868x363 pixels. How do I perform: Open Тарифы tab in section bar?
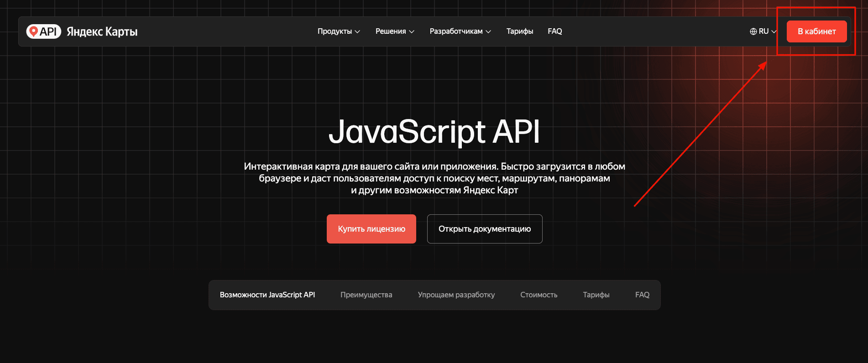(596, 295)
